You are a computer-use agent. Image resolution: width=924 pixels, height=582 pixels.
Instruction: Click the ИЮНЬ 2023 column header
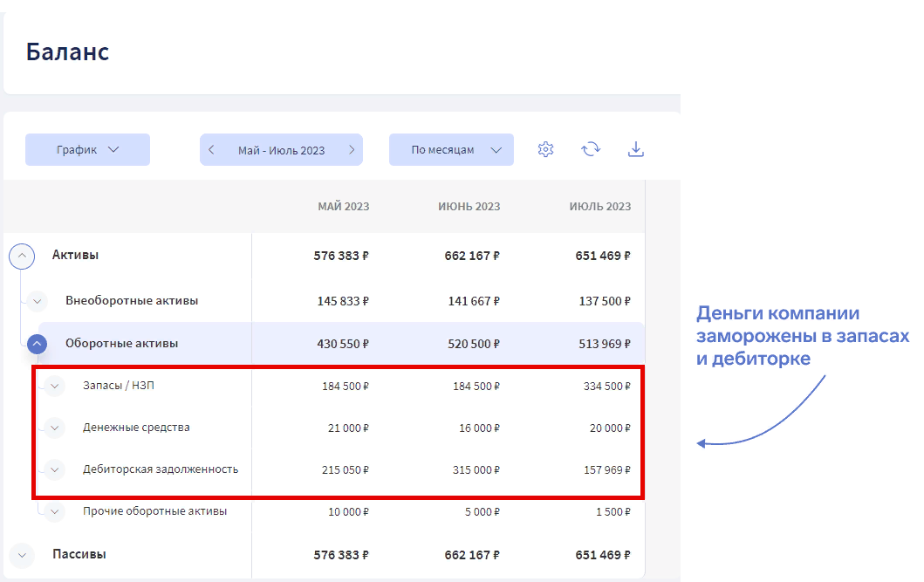(469, 207)
